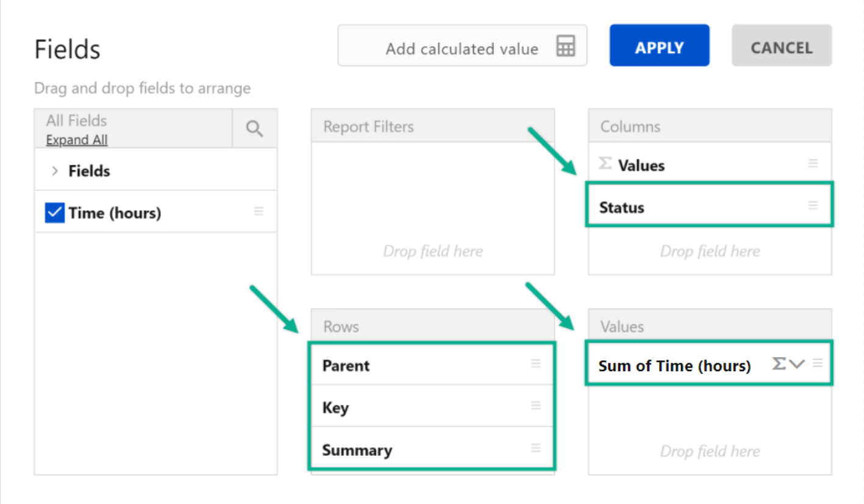Select the Parent field in Rows
Image resolution: width=864 pixels, height=504 pixels.
pyautogui.click(x=346, y=366)
